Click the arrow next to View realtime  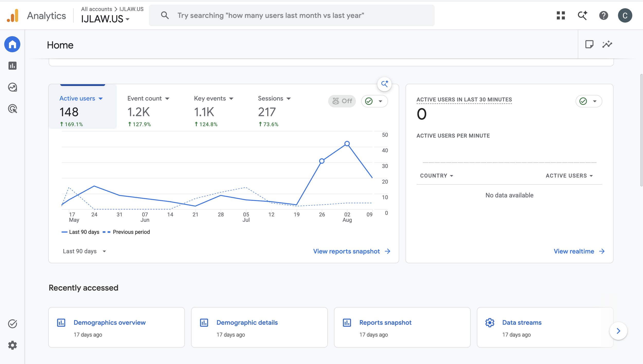(602, 251)
